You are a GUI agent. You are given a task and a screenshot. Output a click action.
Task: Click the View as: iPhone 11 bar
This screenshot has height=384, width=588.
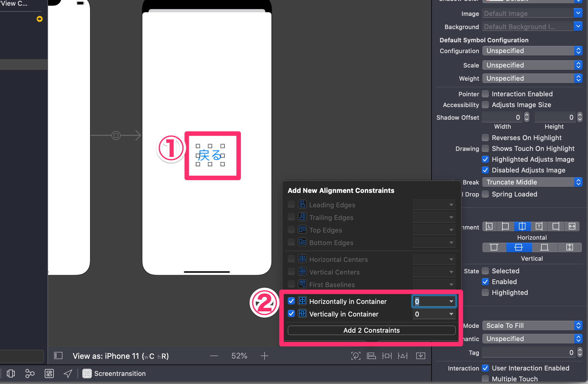[120, 356]
